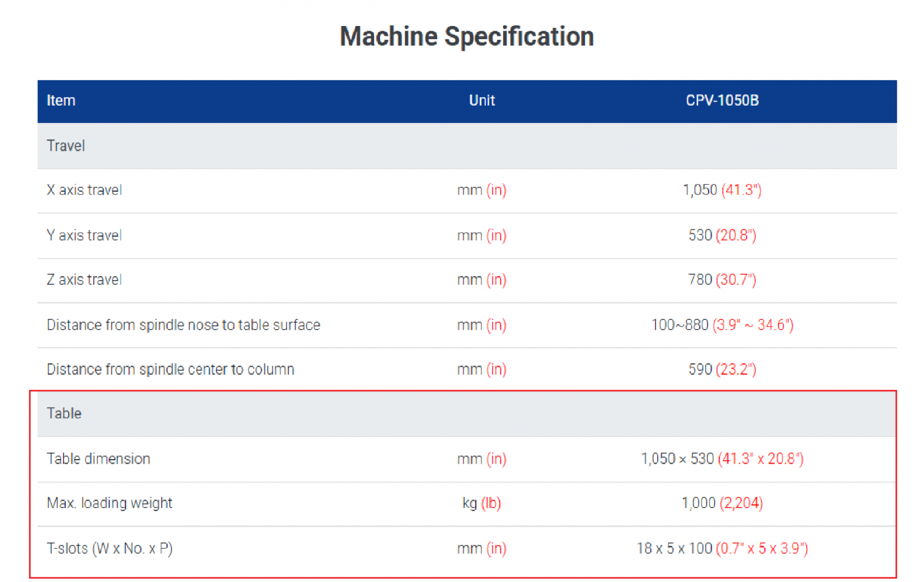924x582 pixels.
Task: Click the Machine Specification heading
Action: pyautogui.click(x=467, y=36)
